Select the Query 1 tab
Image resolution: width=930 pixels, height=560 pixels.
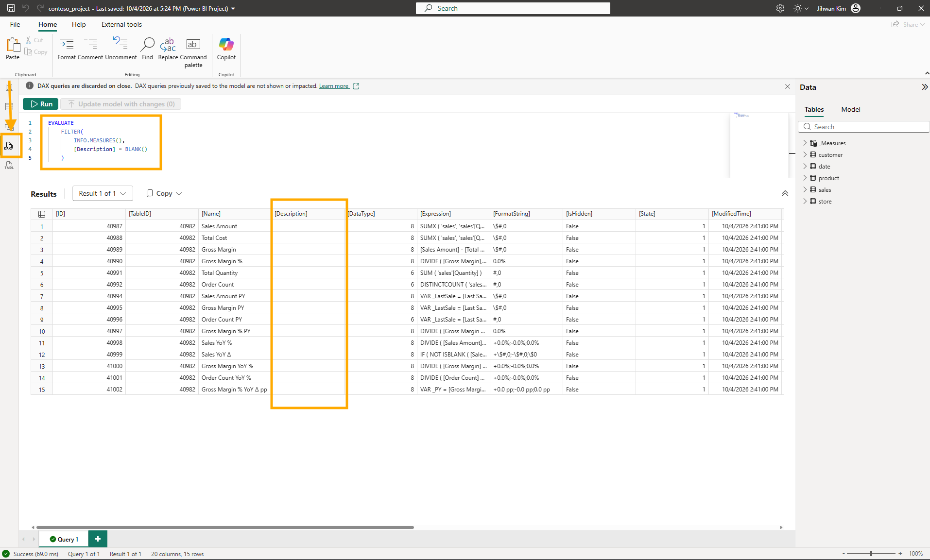click(64, 539)
